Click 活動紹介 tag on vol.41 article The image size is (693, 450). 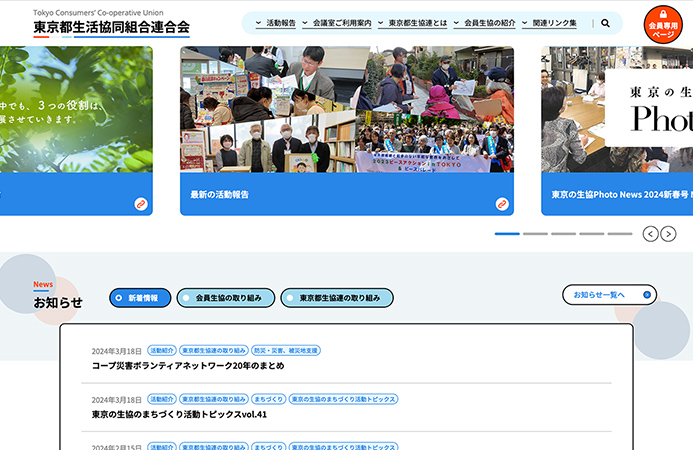click(x=162, y=399)
